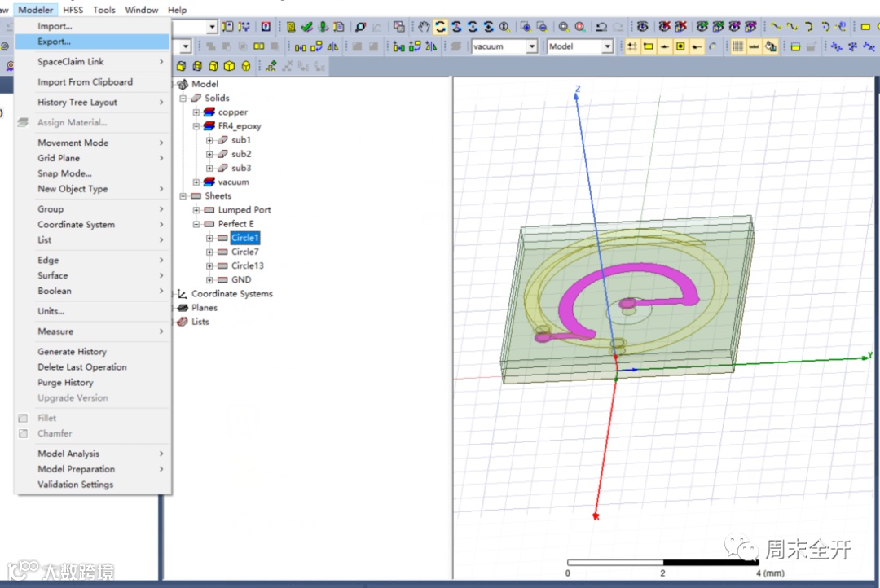Choose Purge History menu entry
This screenshot has width=880, height=588.
click(x=92, y=382)
